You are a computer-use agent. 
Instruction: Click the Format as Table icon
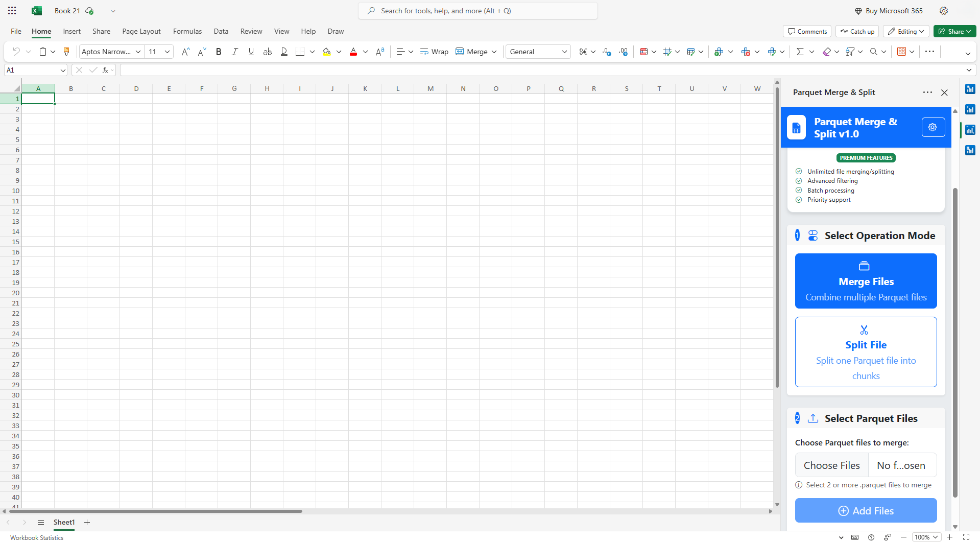(691, 52)
